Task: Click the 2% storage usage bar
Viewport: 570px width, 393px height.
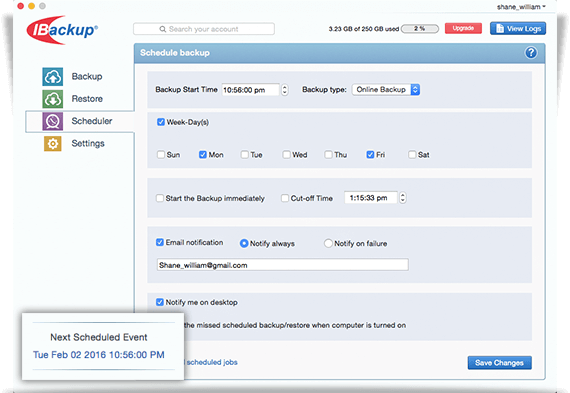Action: click(420, 29)
